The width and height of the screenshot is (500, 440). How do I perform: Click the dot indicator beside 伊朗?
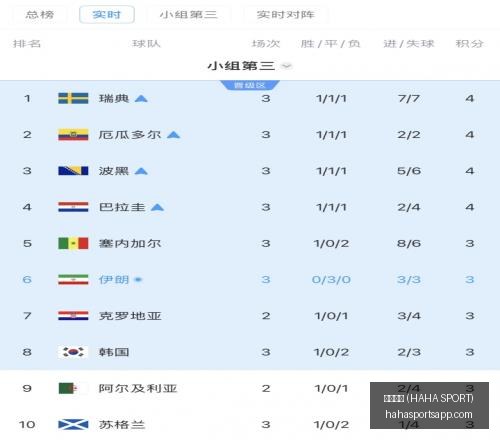tap(138, 280)
